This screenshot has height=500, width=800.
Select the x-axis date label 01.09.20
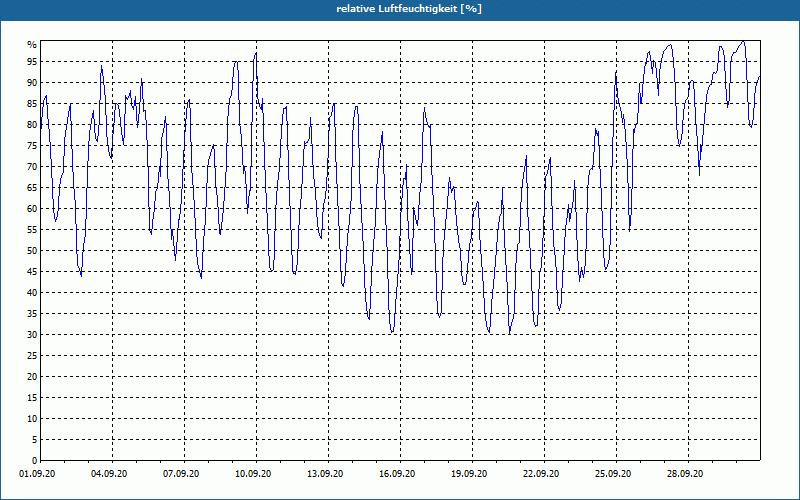coord(37,474)
